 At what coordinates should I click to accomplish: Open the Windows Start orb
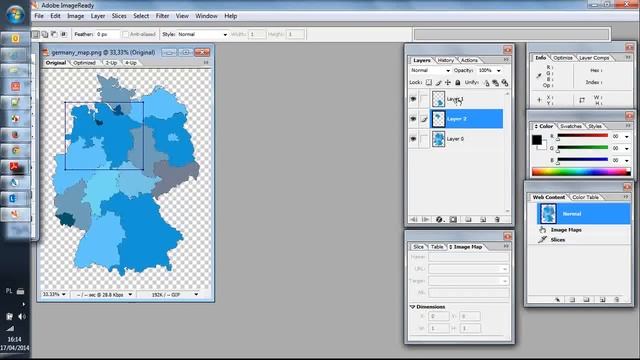coord(15,15)
